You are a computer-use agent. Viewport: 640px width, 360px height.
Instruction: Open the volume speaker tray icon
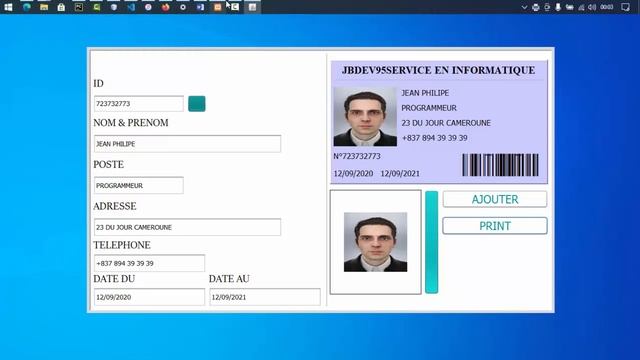pyautogui.click(x=592, y=7)
